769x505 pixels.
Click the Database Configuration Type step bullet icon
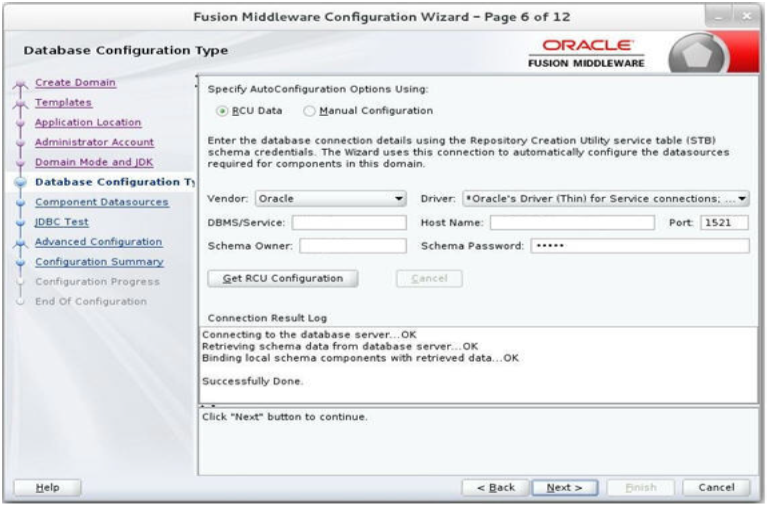tap(20, 182)
